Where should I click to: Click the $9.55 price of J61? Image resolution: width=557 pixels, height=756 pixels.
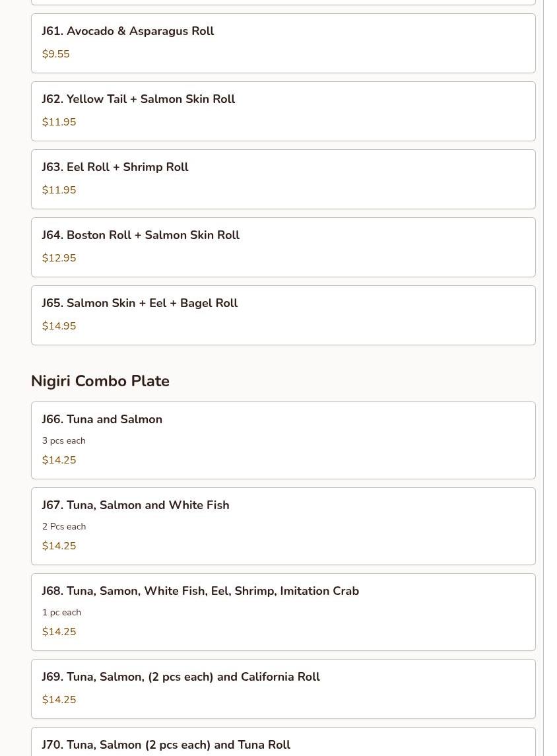(56, 54)
